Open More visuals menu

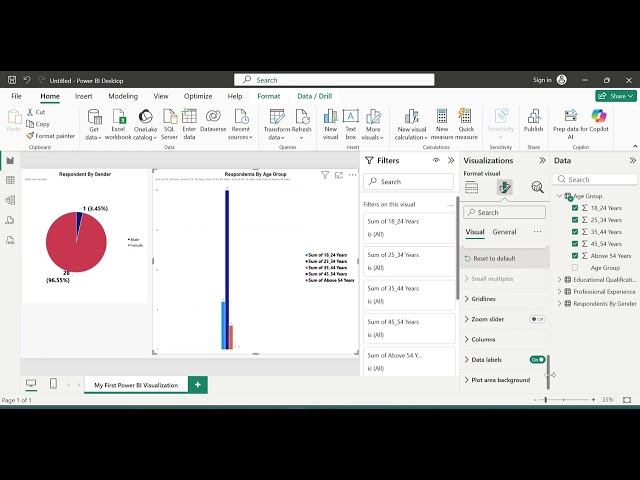click(x=373, y=124)
